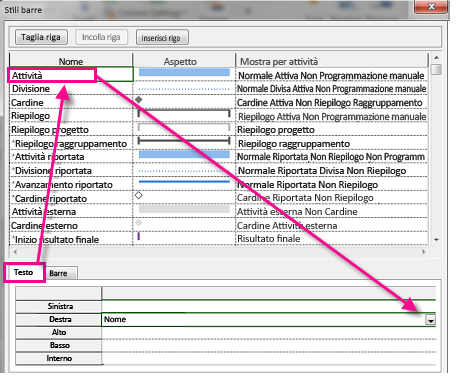459x386 pixels.
Task: Click the thin blue line for *Avanzamento riportato
Action: point(184,182)
